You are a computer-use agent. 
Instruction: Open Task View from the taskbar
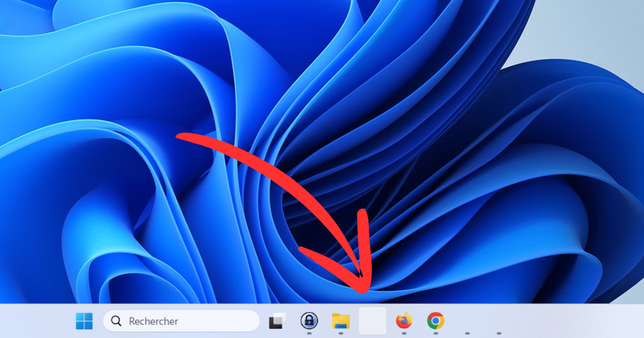[x=278, y=321]
